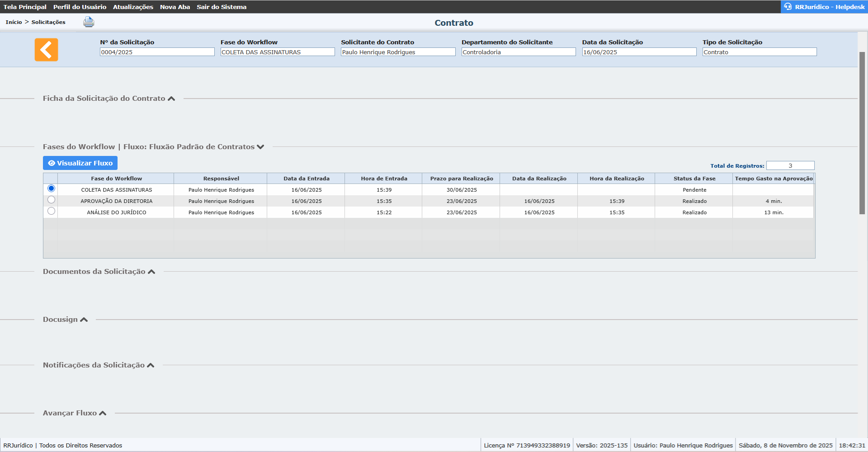Click the printer icon near breadcrumb

point(89,22)
